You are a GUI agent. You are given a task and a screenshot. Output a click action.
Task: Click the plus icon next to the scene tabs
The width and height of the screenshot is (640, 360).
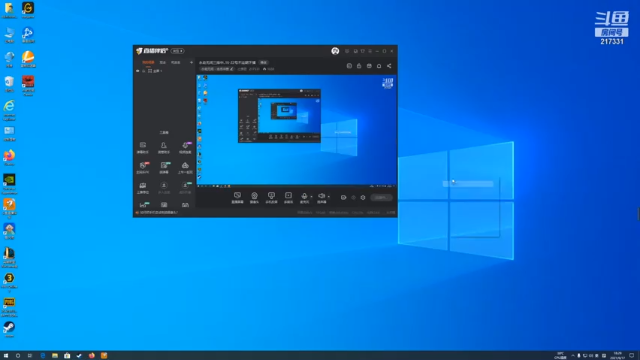191,62
